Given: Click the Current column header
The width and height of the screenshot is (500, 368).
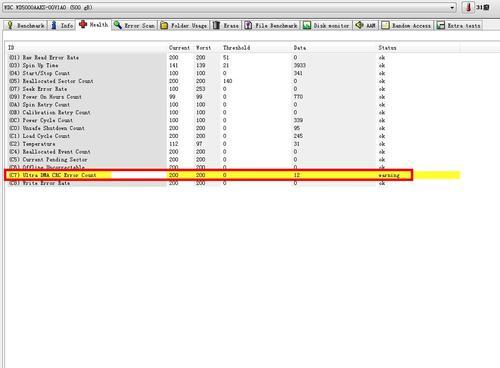Looking at the screenshot, I should (179, 48).
